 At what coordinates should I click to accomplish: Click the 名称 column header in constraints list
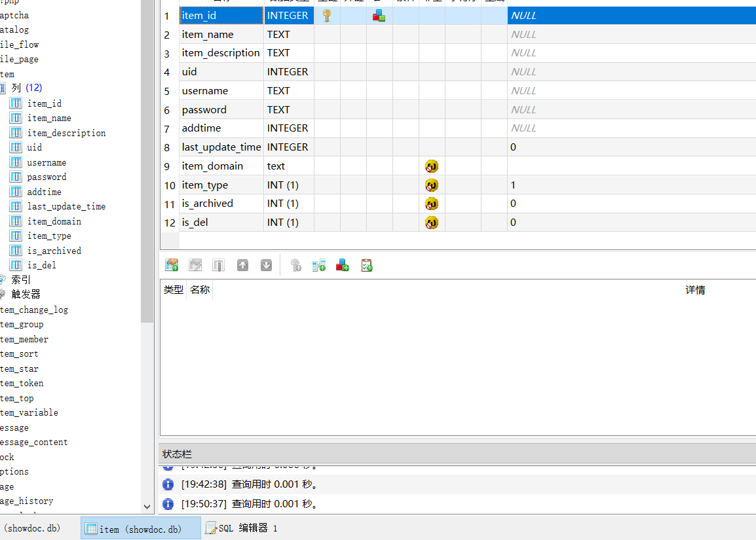tap(200, 289)
